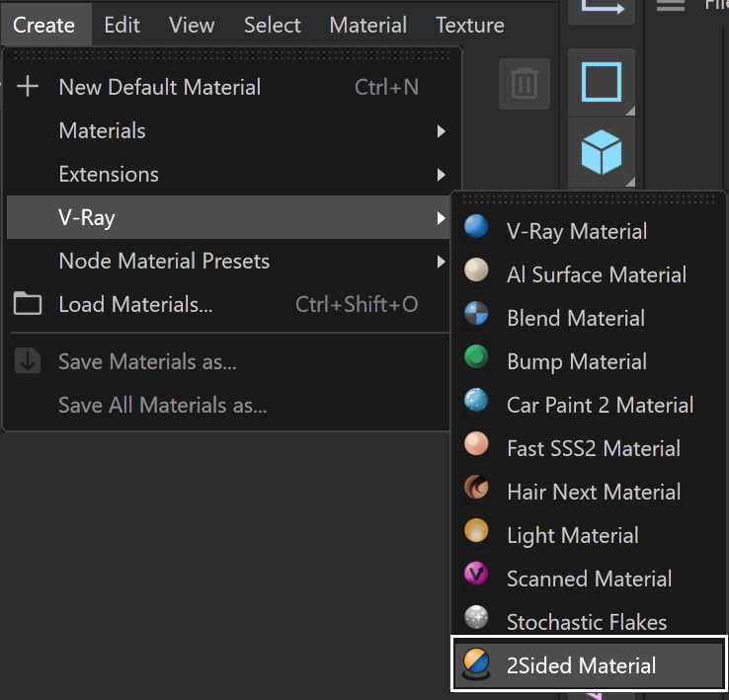729x700 pixels.
Task: Click Save All Materials as... entry
Action: (x=228, y=406)
